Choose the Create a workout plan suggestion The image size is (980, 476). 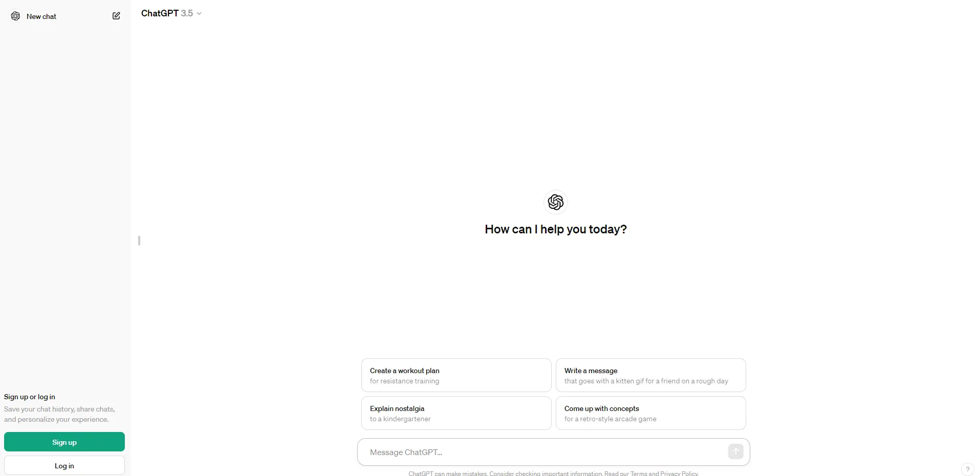[456, 375]
